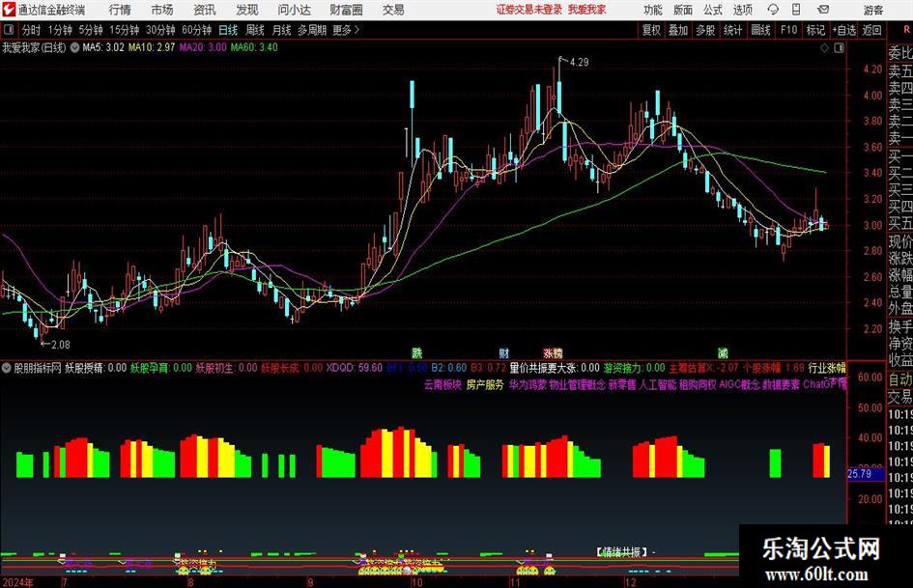
Task: Click the MA5: 3.02 indicator value
Action: [x=103, y=47]
